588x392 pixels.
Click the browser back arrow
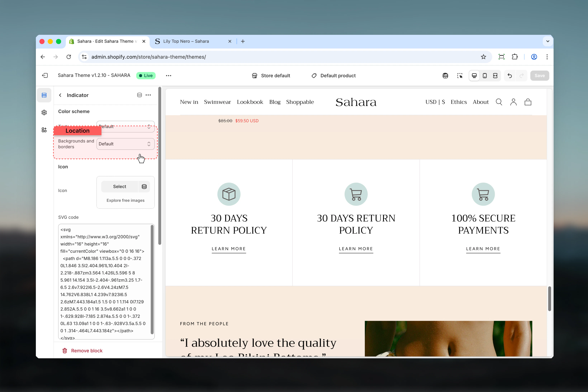(43, 57)
